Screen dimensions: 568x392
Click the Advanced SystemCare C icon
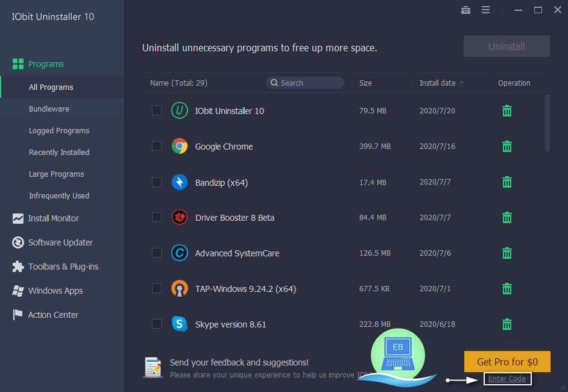coord(179,253)
